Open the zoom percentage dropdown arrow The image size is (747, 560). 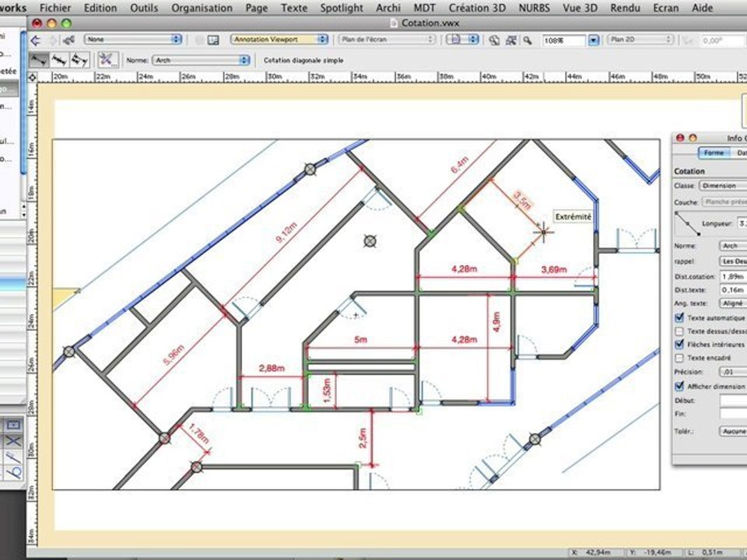pos(593,40)
